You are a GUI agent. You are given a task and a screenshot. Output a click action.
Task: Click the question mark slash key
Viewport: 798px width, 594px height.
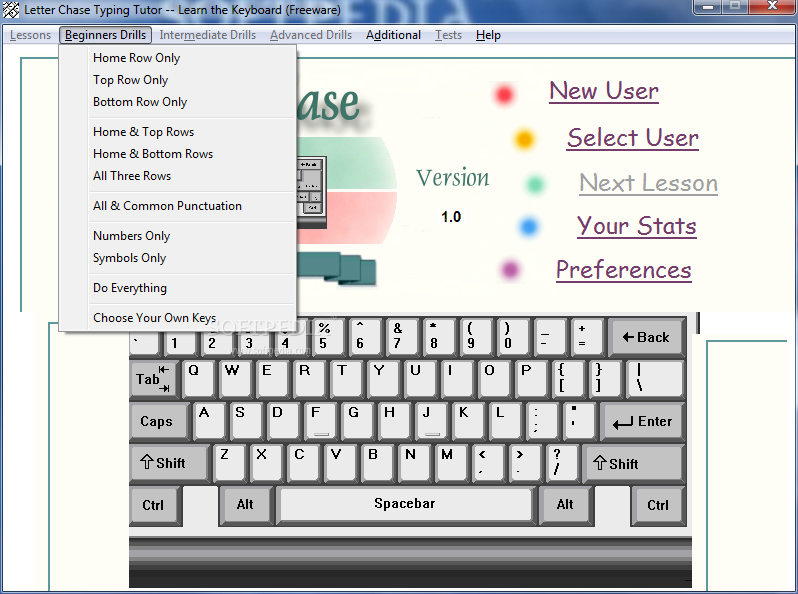561,463
